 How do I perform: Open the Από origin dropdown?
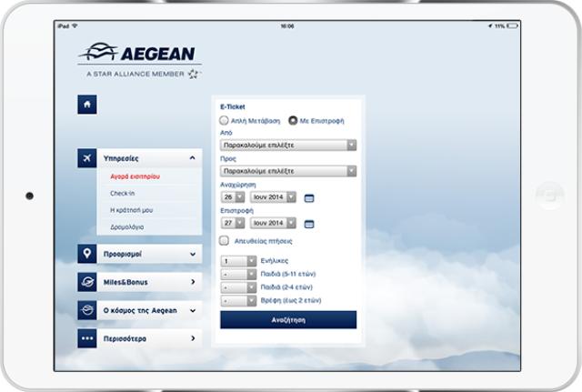pos(287,145)
